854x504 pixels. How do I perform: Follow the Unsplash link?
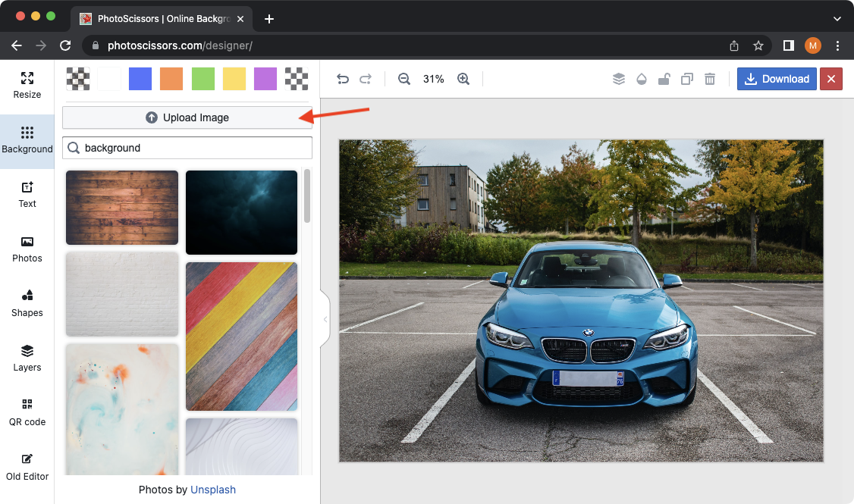click(213, 490)
